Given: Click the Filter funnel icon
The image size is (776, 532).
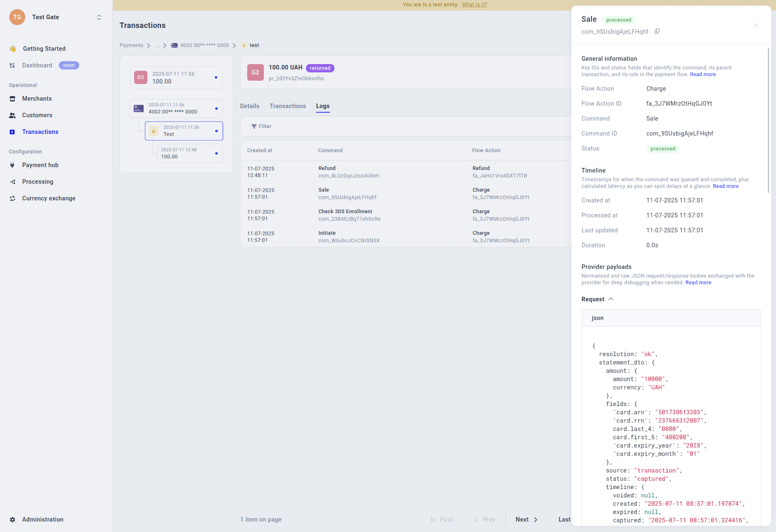Looking at the screenshot, I should (254, 126).
